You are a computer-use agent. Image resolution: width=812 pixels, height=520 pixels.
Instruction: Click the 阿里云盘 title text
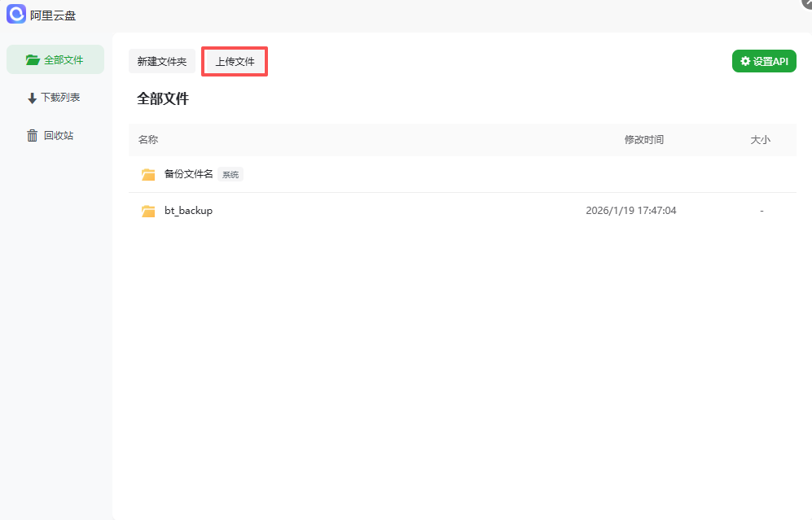click(54, 14)
